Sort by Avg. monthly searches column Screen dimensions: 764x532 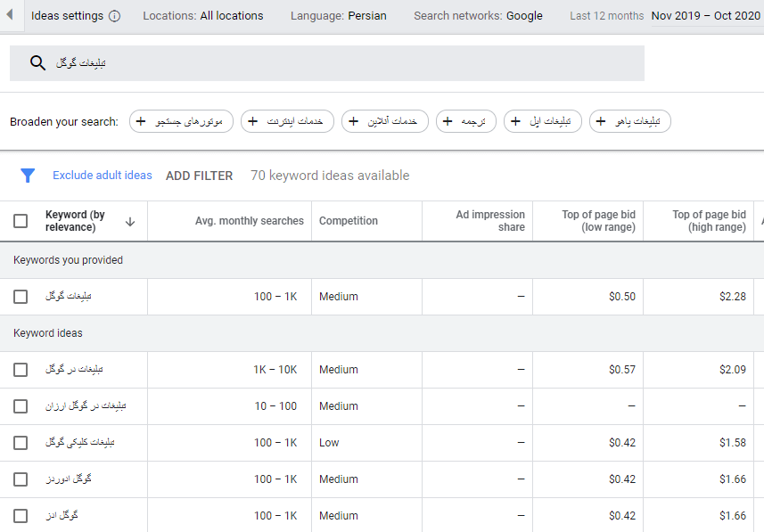point(250,221)
